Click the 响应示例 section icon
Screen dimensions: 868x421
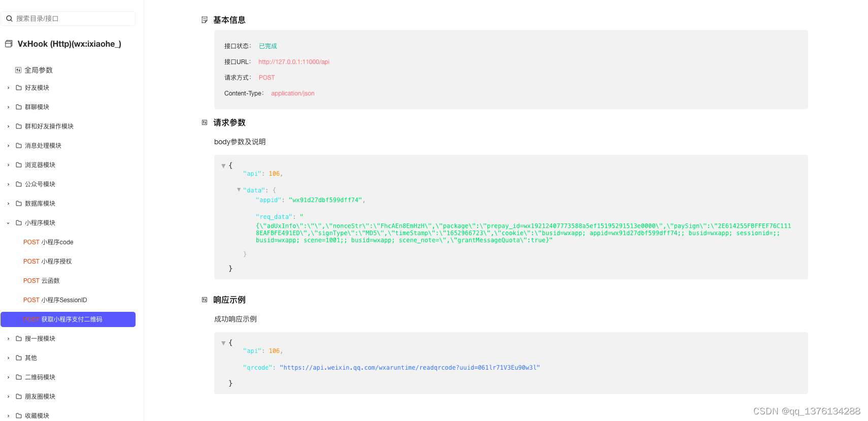tap(205, 300)
